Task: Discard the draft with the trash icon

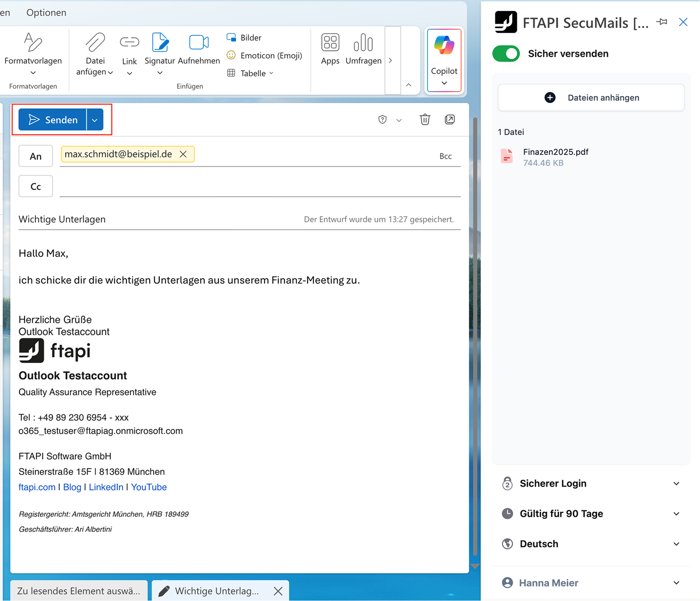Action: pyautogui.click(x=425, y=119)
